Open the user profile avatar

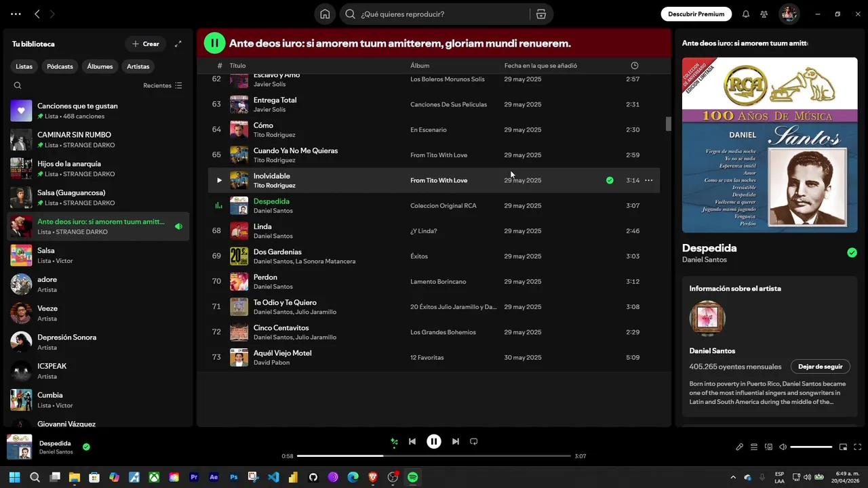click(x=789, y=14)
